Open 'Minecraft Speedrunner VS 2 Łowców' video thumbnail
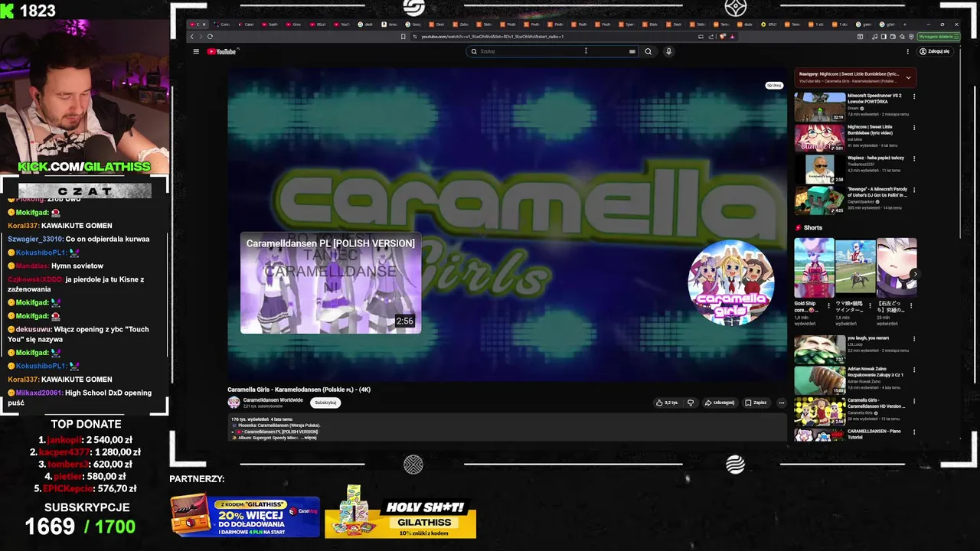The height and width of the screenshot is (551, 980). click(820, 107)
